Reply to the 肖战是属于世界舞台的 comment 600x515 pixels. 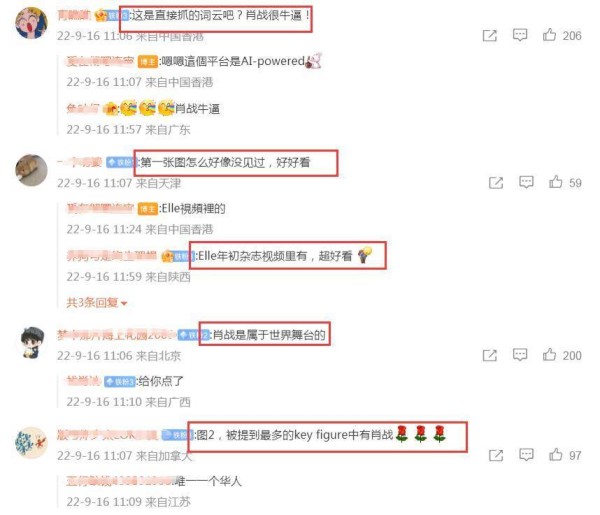pyautogui.click(x=520, y=355)
